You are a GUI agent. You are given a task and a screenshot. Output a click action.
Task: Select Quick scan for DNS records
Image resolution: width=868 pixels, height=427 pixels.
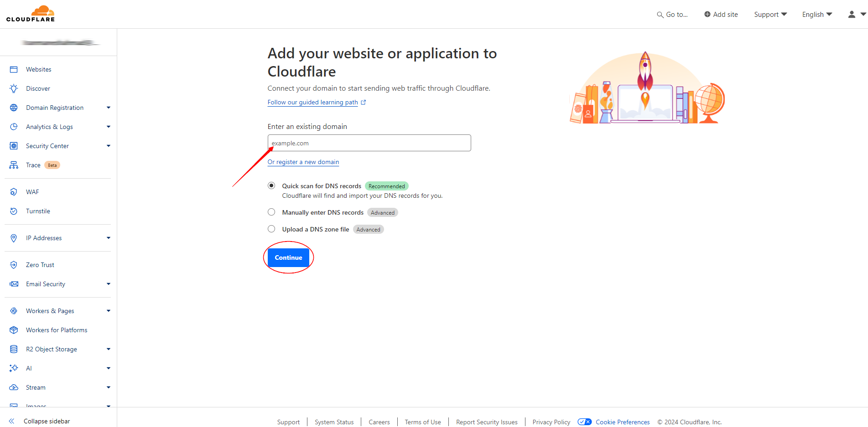click(x=271, y=185)
